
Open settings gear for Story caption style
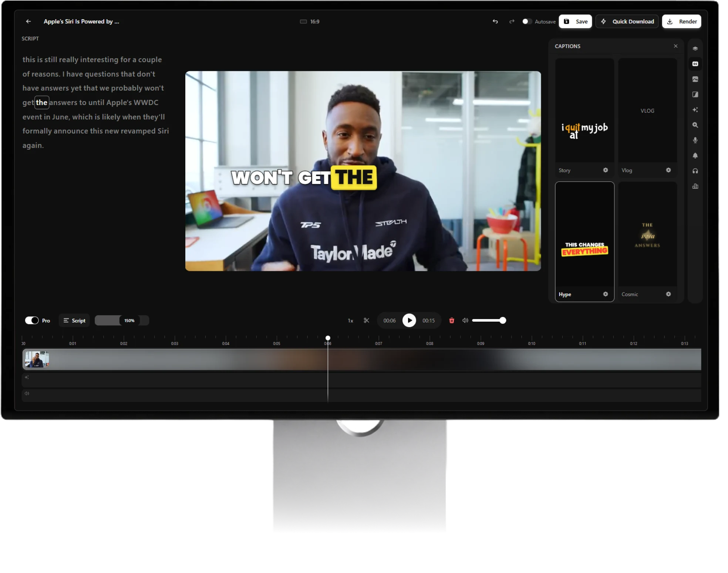pos(605,170)
